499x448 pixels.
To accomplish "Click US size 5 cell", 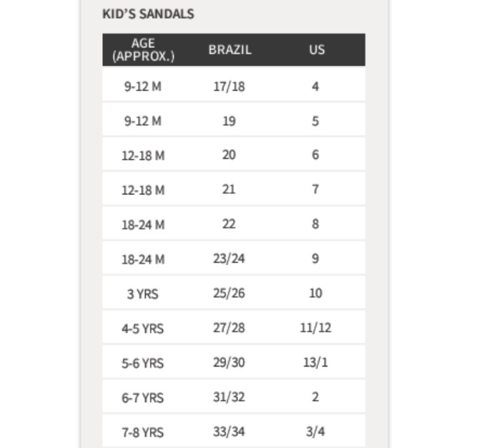I will click(x=315, y=121).
